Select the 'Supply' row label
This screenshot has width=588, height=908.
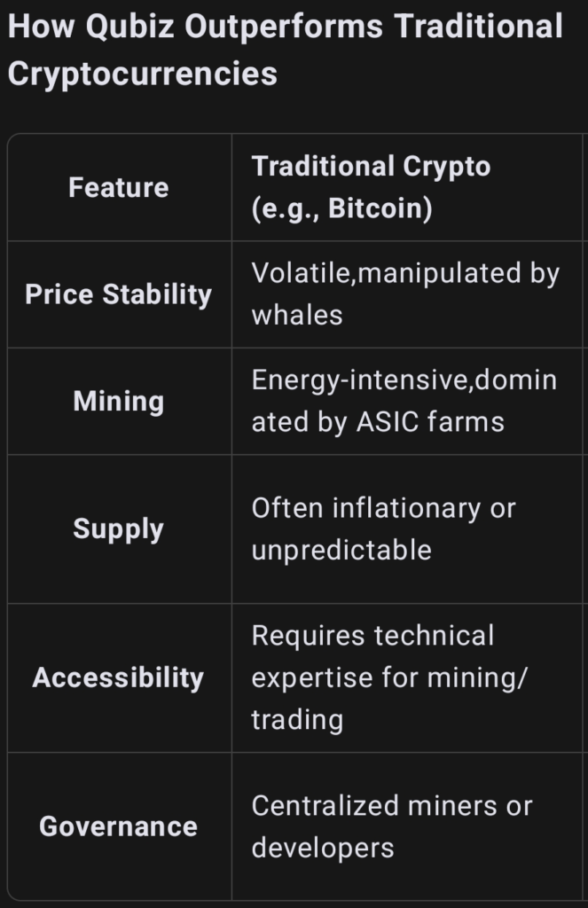click(119, 529)
